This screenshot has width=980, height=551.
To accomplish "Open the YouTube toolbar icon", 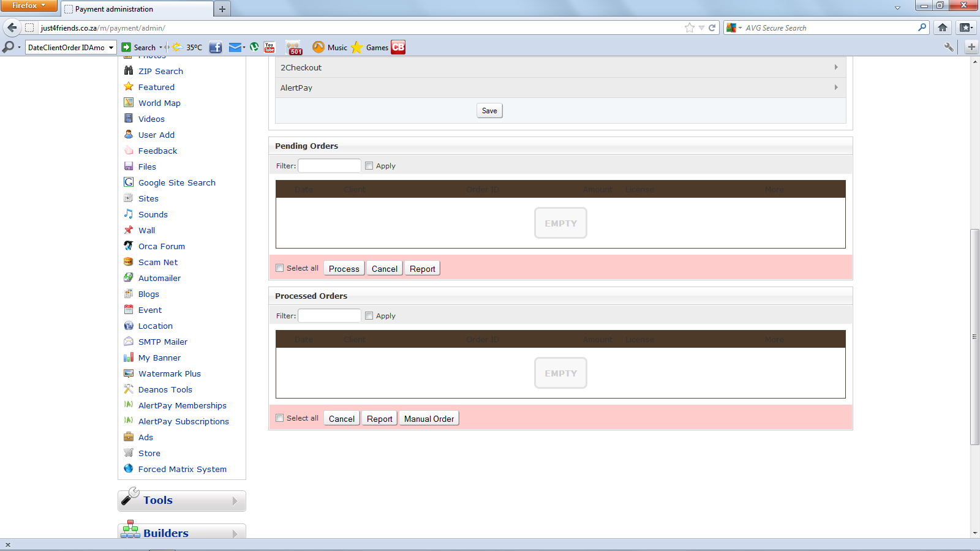I will coord(269,47).
